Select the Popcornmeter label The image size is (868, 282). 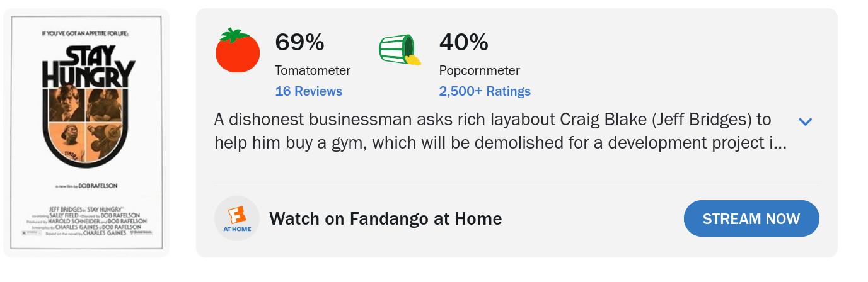(479, 70)
